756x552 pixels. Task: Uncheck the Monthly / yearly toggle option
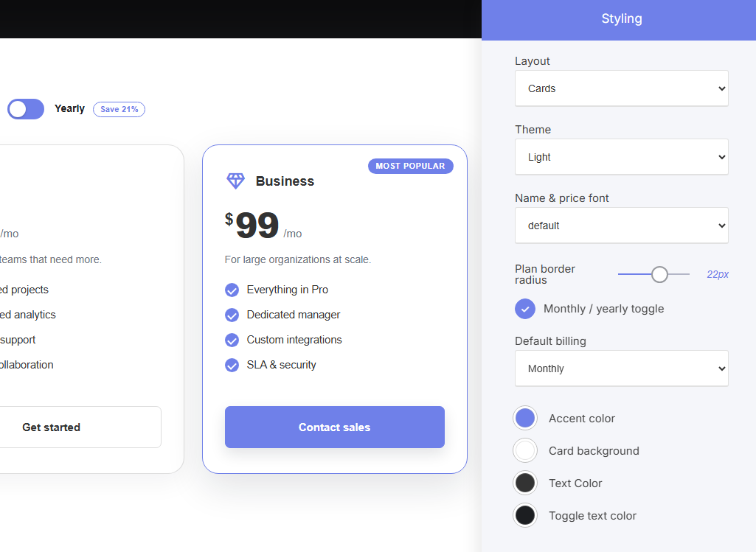(x=525, y=309)
